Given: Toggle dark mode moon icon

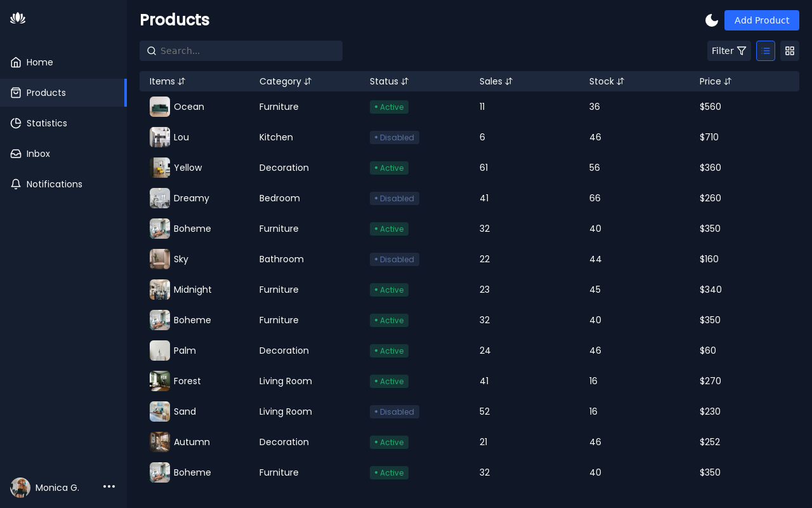Looking at the screenshot, I should 712,20.
